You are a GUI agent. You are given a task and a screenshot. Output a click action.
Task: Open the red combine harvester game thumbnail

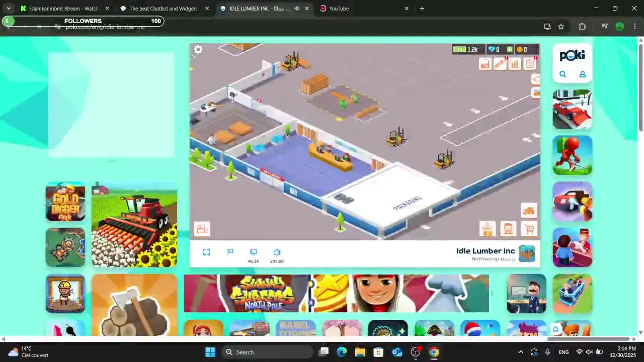pos(134,224)
